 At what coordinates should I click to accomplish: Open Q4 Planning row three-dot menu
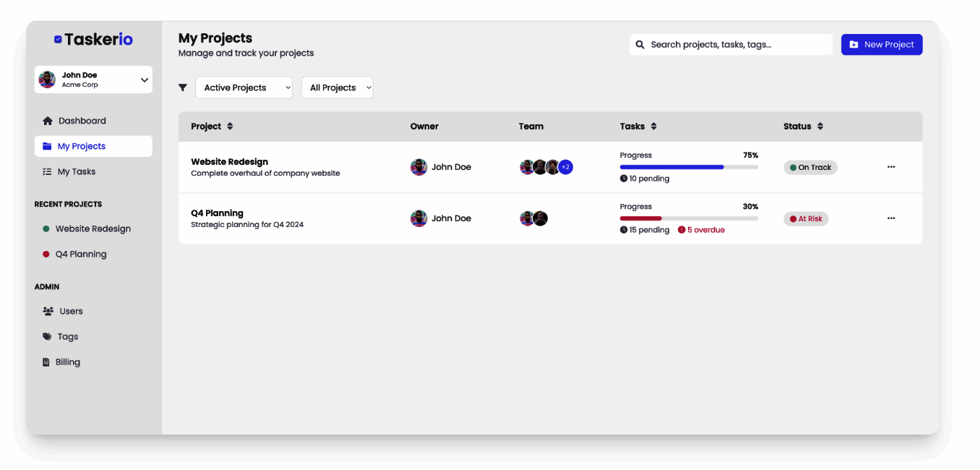tap(891, 218)
